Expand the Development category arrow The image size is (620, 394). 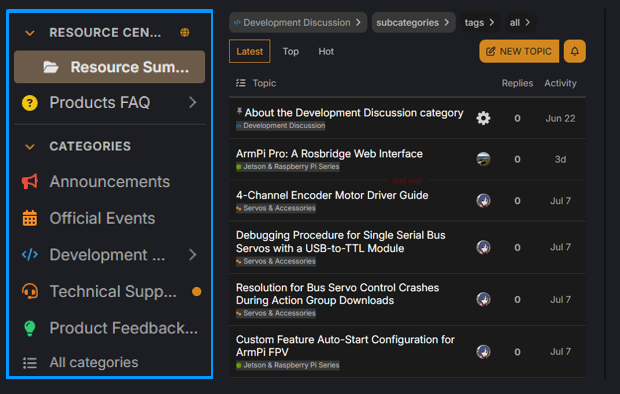pyautogui.click(x=193, y=255)
